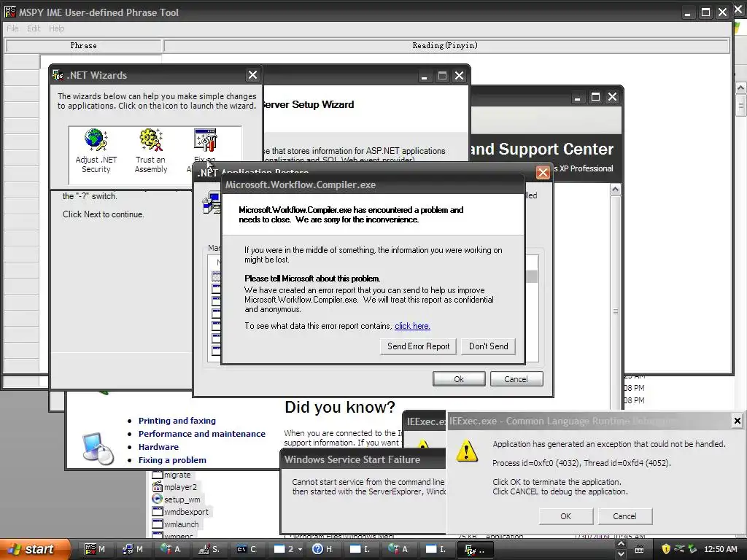This screenshot has width=747, height=560.
Task: Switch to the command prompt taskbar button
Action: click(x=247, y=549)
